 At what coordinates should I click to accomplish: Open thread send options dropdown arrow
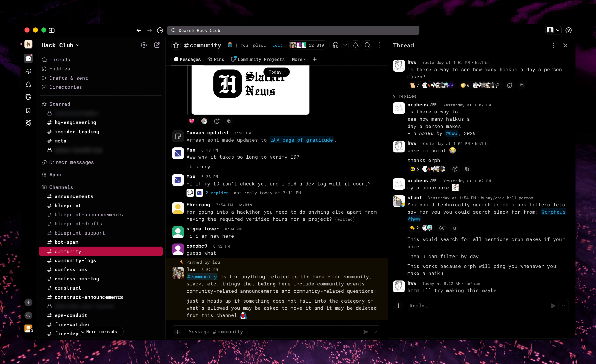pos(563,306)
